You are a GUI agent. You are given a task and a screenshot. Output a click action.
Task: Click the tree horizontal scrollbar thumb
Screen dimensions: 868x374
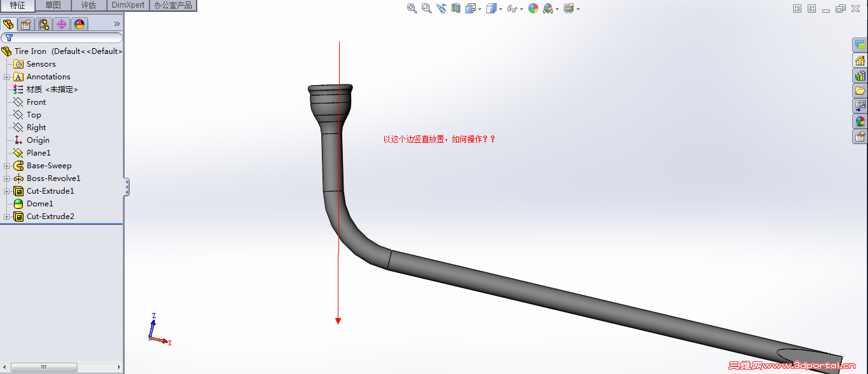tap(44, 367)
